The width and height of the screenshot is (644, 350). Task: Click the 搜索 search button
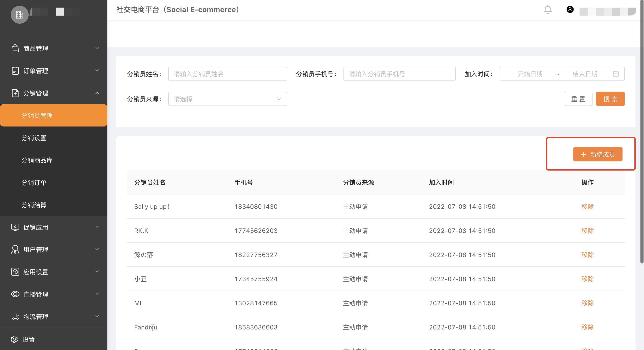tap(610, 99)
